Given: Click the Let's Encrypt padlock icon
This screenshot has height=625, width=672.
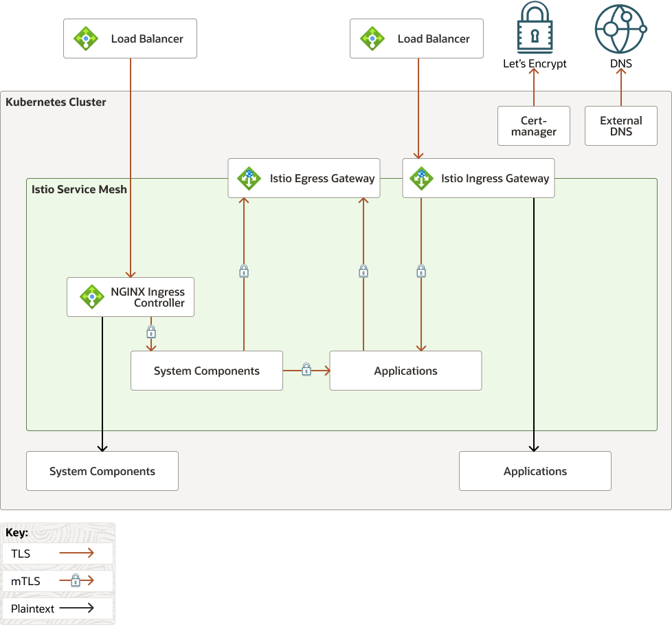Looking at the screenshot, I should coord(534,28).
